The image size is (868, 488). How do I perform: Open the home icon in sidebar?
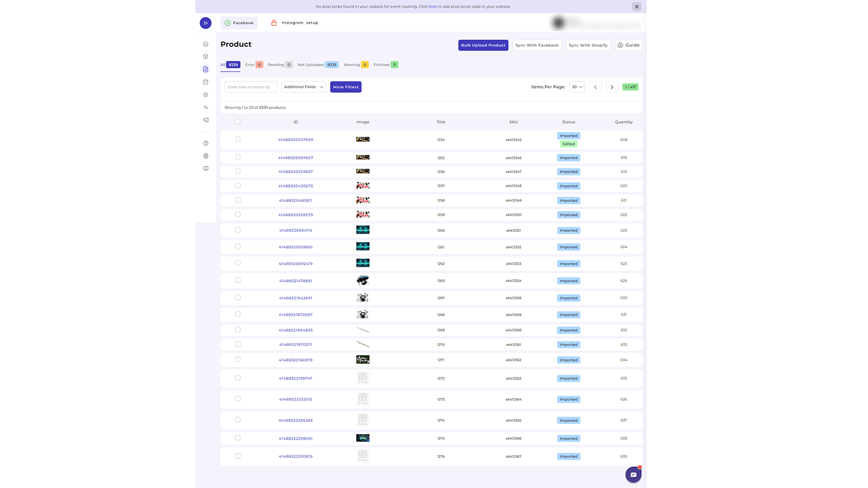(x=206, y=44)
